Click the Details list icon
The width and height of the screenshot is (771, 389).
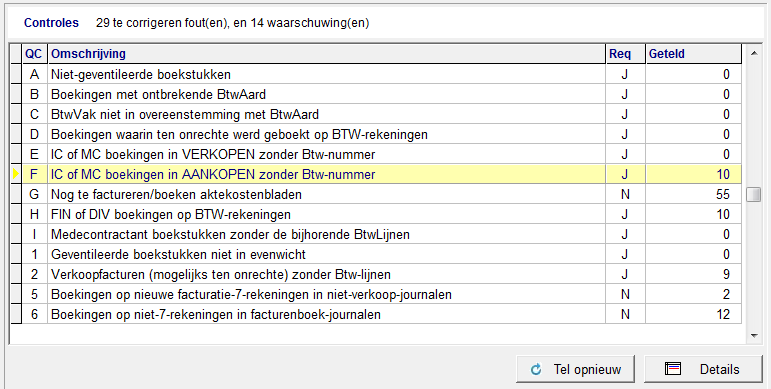pyautogui.click(x=673, y=368)
